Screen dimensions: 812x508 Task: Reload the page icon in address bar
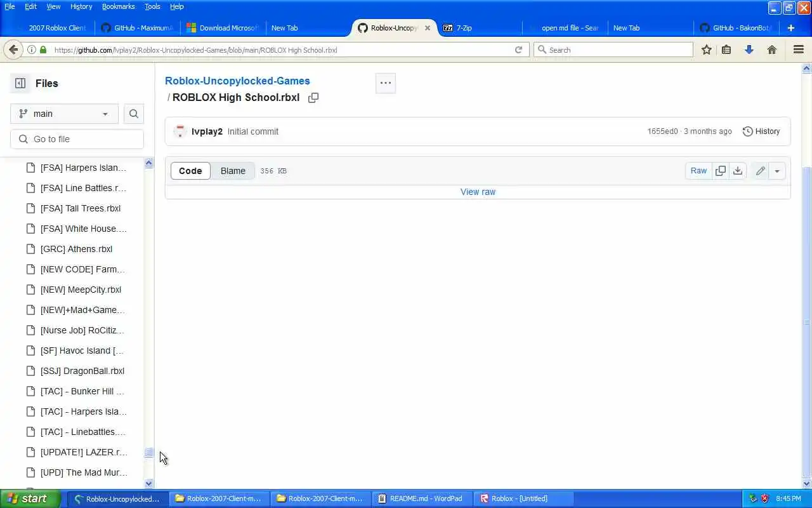[518, 50]
